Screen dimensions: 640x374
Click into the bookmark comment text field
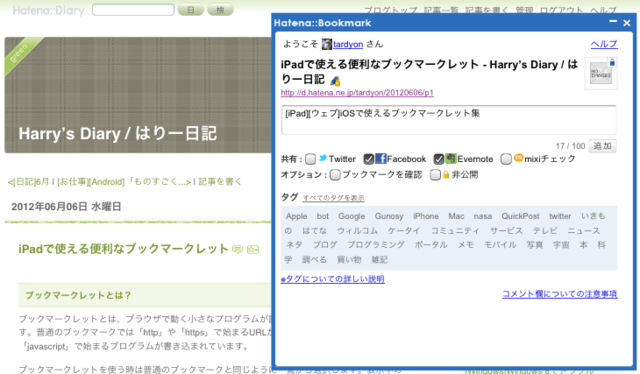tap(449, 120)
